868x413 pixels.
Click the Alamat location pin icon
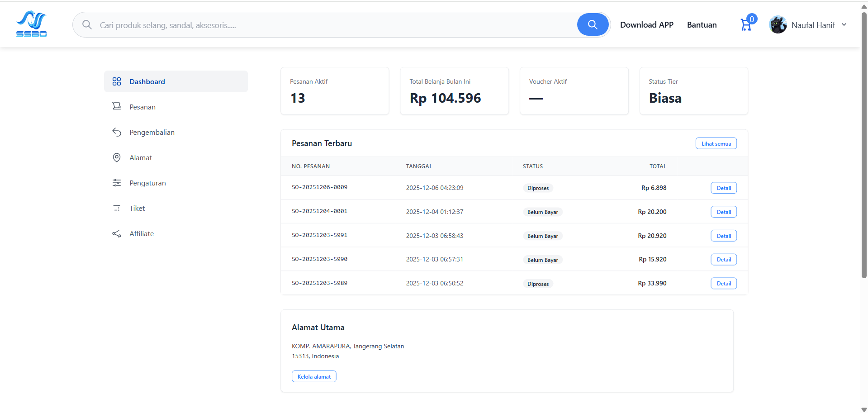(x=117, y=157)
